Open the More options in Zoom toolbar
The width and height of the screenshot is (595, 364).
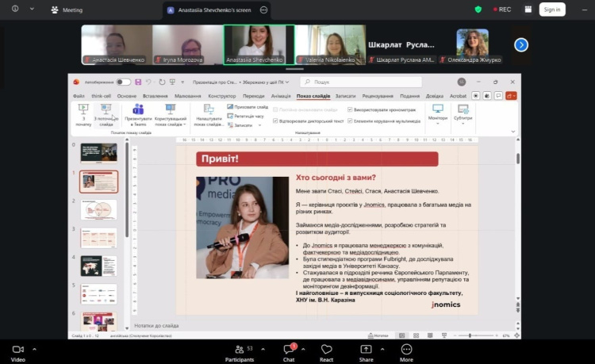coord(406,353)
